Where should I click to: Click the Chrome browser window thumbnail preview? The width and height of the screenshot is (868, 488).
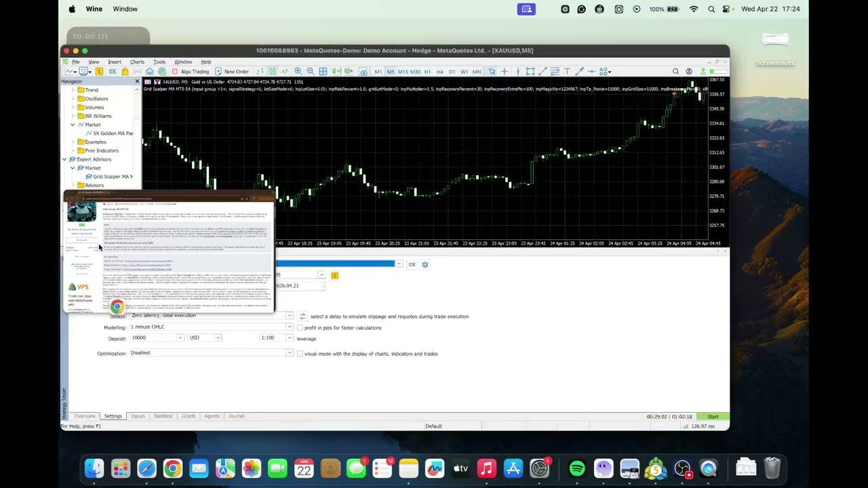coord(169,251)
